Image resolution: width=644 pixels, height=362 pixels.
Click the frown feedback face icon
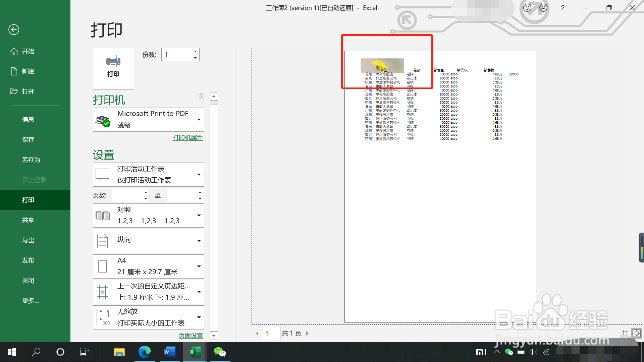coord(543,8)
